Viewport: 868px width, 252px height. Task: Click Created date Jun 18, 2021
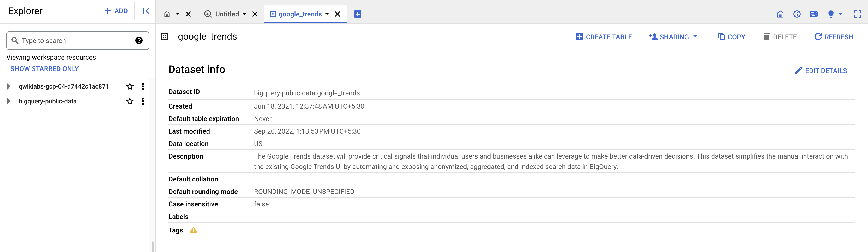(309, 106)
